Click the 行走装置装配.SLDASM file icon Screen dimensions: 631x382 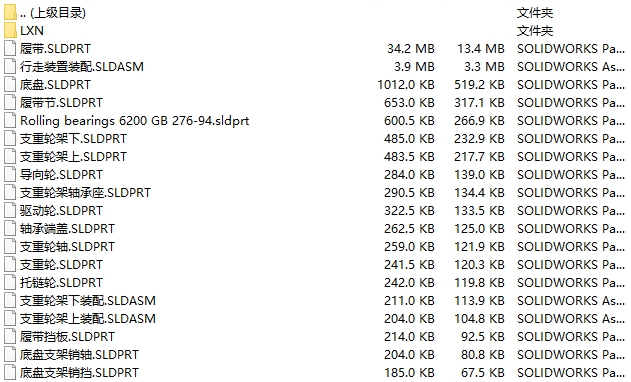click(10, 66)
